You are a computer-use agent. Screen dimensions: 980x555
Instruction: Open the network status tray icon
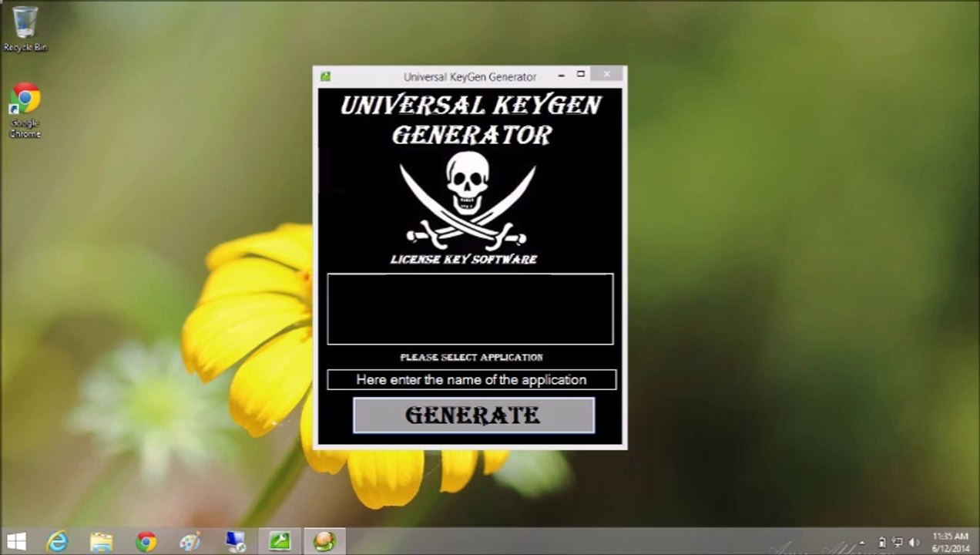[x=898, y=543]
